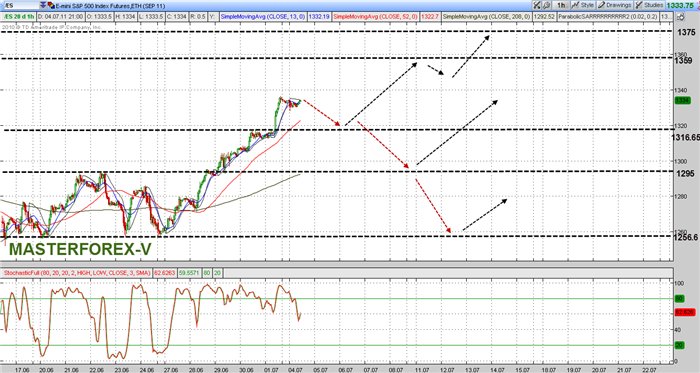
Task: Click the colored link icon beside symbol
Action: coord(51,6)
